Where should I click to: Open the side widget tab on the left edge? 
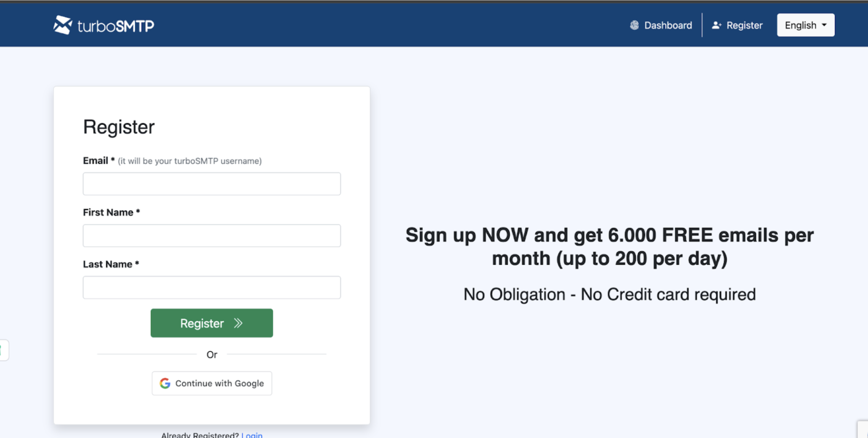click(x=3, y=350)
